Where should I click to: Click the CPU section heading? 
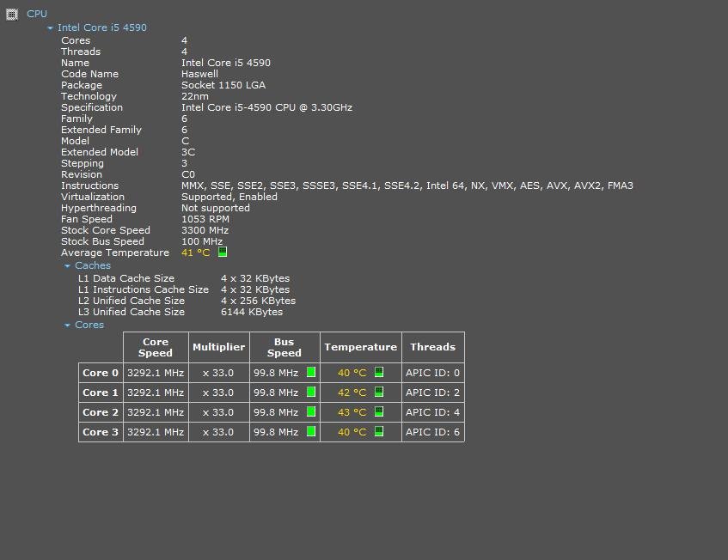37,14
